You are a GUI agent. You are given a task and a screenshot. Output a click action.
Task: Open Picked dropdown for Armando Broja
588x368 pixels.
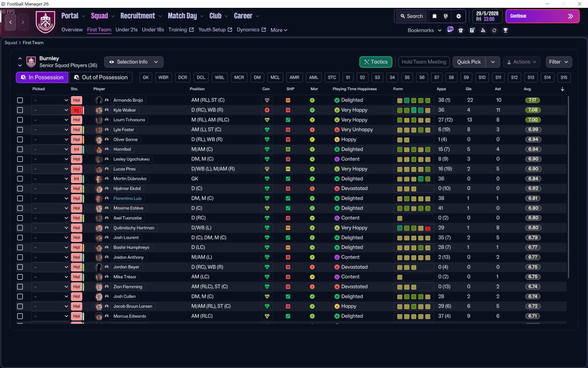pyautogui.click(x=50, y=100)
